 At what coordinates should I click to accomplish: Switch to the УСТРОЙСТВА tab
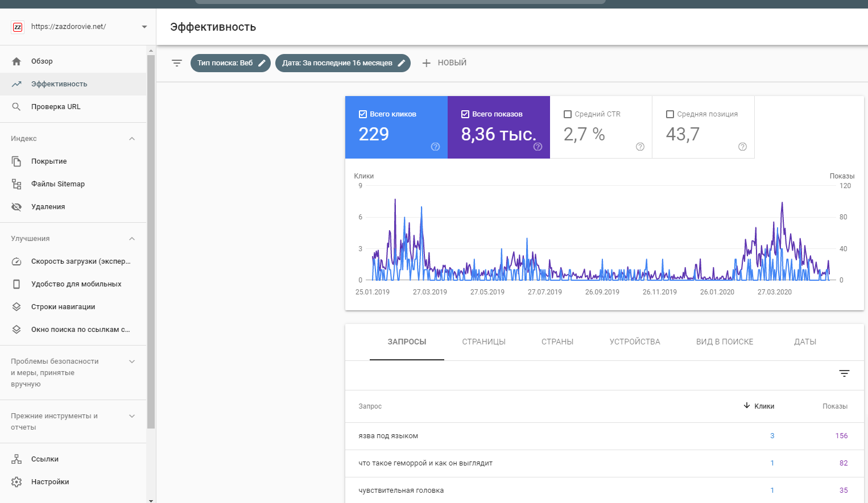[x=635, y=342]
